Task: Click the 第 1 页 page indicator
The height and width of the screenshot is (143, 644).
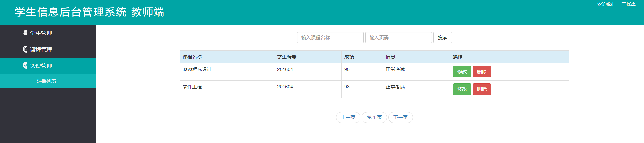Action: [374, 117]
